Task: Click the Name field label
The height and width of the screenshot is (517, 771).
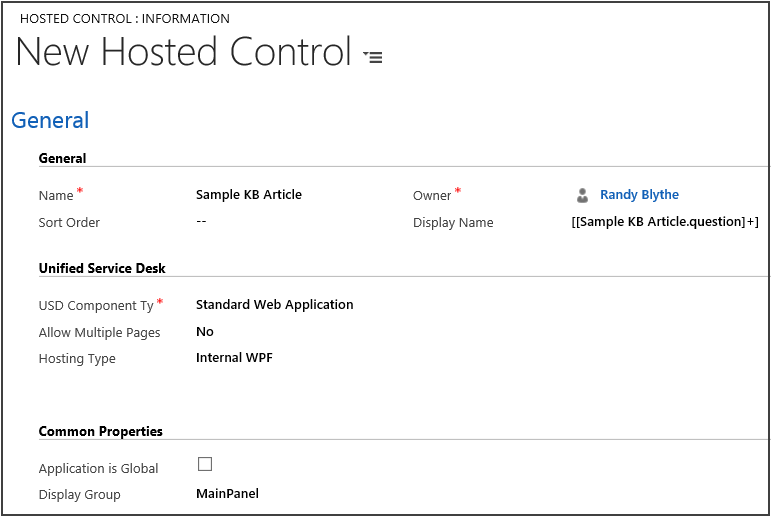Action: click(x=56, y=195)
